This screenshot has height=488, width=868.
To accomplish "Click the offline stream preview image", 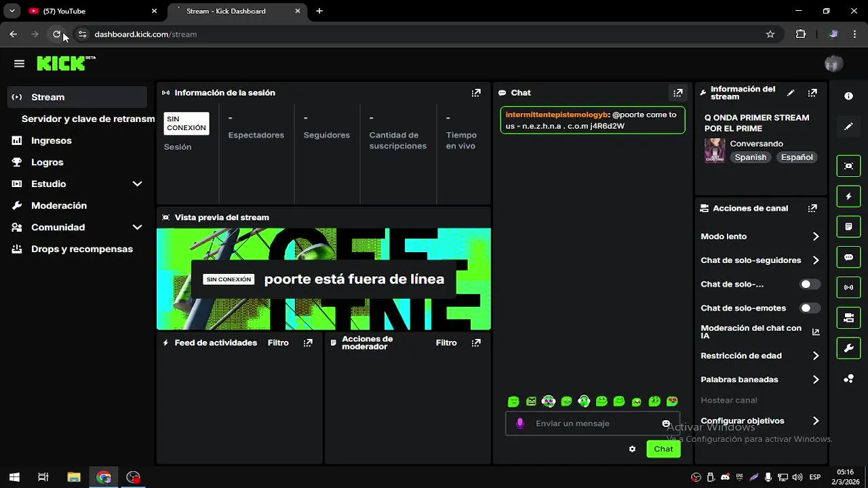I will click(323, 279).
